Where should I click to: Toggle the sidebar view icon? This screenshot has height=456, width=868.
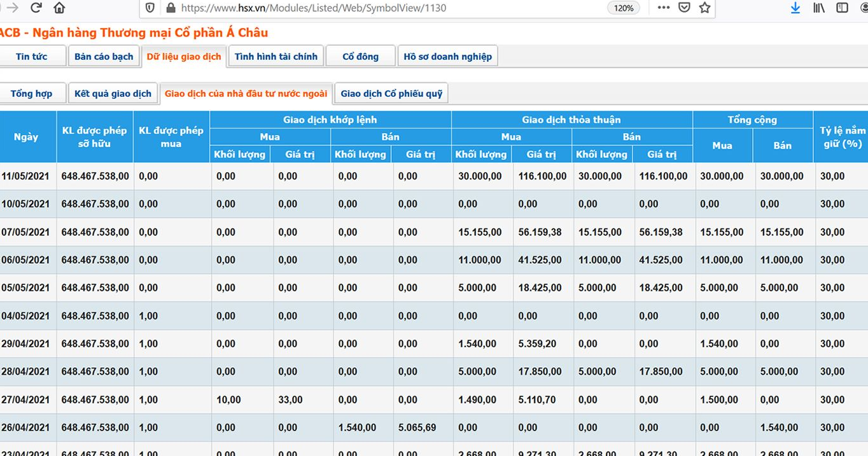click(x=842, y=8)
